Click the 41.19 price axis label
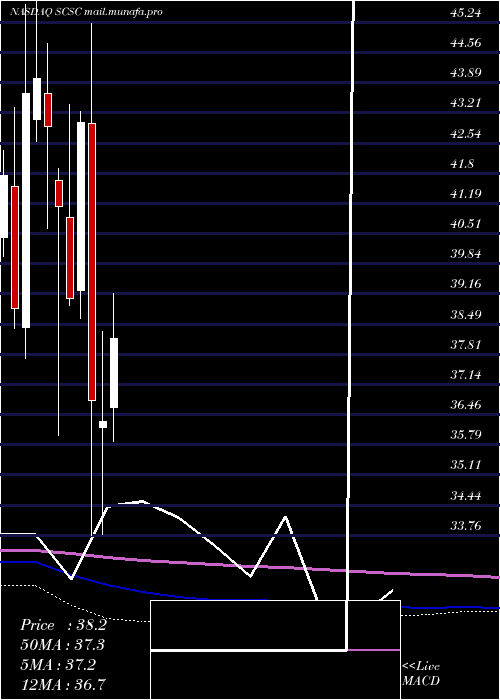500x700 pixels. [x=466, y=193]
